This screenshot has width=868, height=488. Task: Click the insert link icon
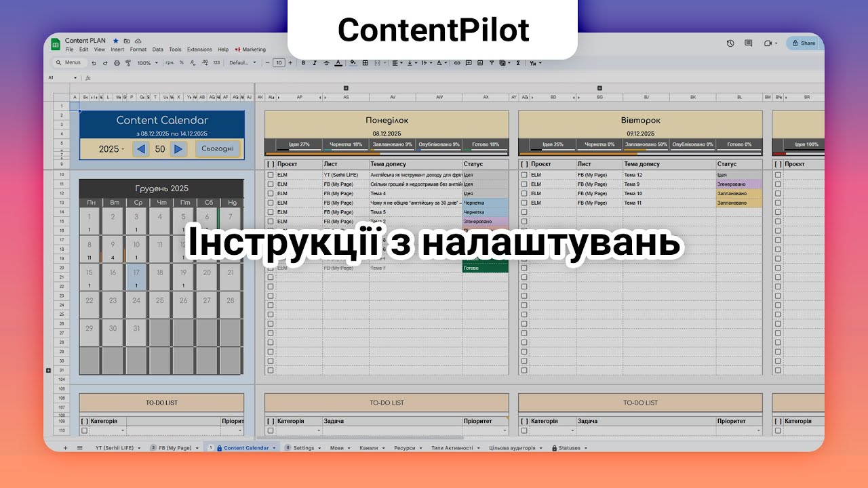click(457, 62)
